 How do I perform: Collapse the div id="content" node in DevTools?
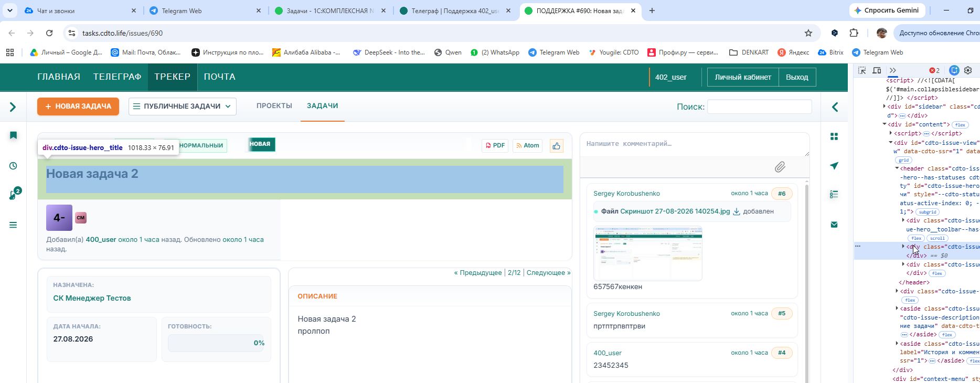coord(885,124)
